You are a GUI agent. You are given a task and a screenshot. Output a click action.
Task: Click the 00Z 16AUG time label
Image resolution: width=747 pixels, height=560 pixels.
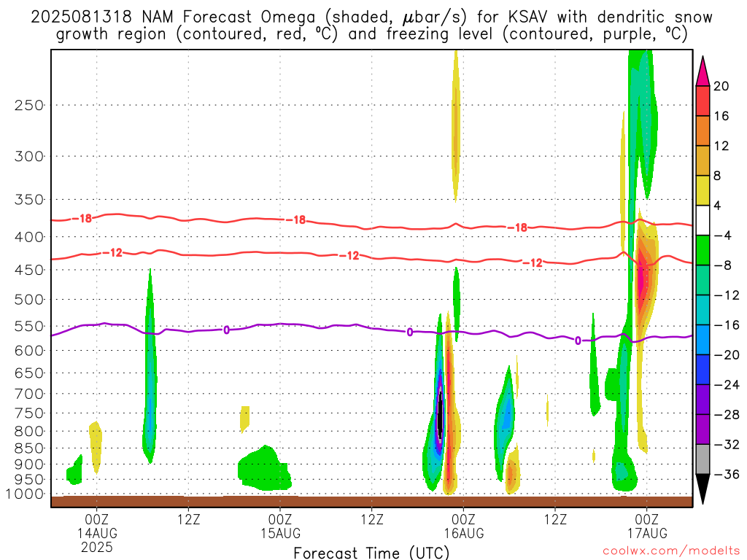pyautogui.click(x=463, y=526)
